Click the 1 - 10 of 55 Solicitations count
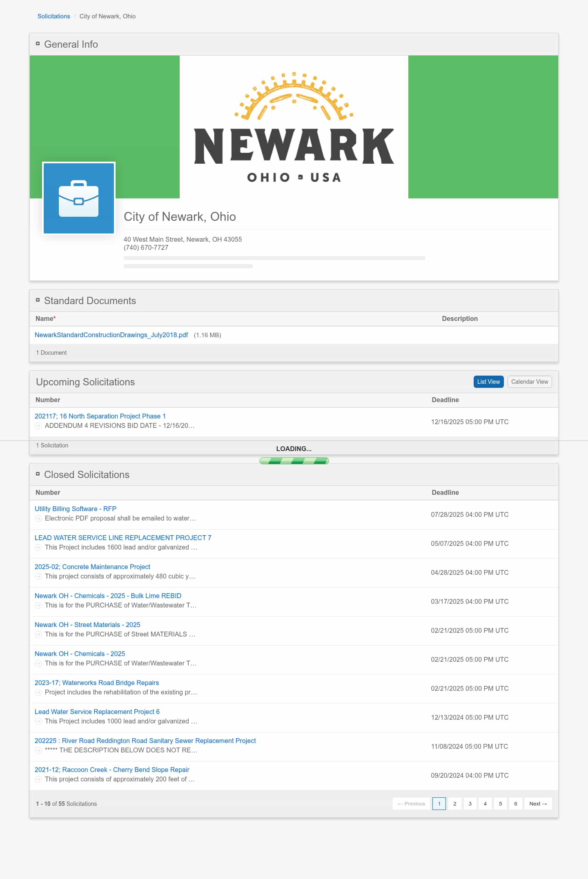 (x=67, y=803)
